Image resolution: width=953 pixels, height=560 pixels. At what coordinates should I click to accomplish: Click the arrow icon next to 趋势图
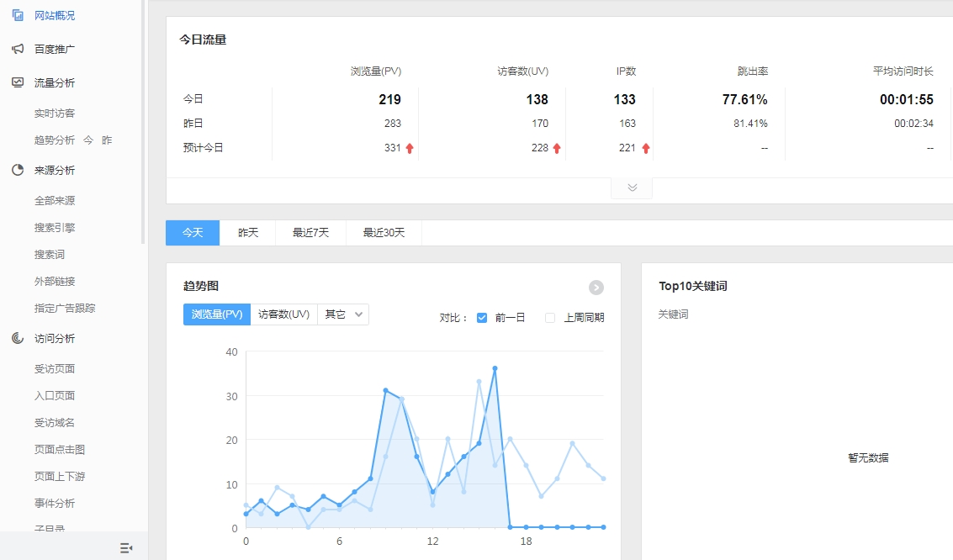tap(596, 288)
